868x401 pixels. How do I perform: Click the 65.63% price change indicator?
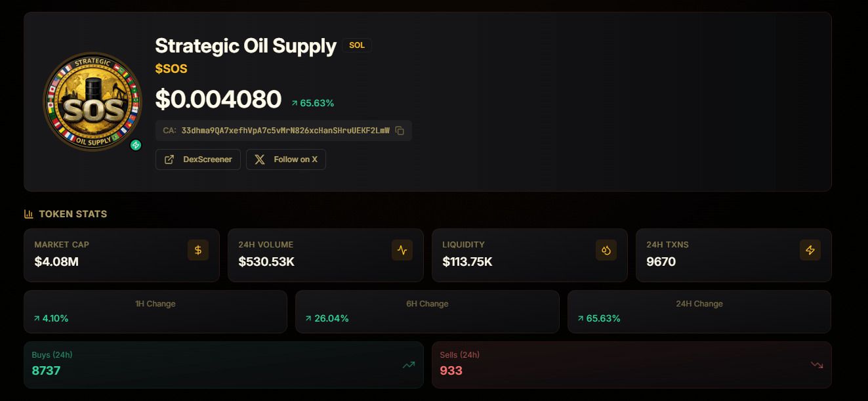[x=313, y=103]
